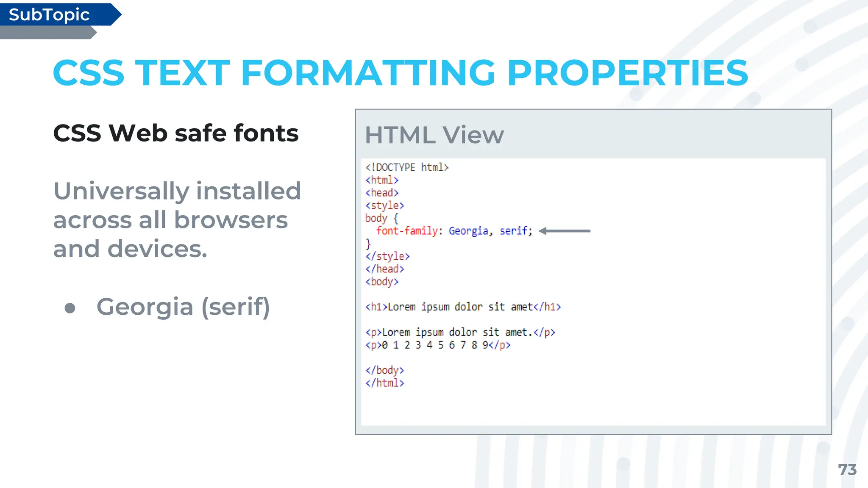Click the closing html tag line
The height and width of the screenshot is (488, 868).
(x=384, y=383)
